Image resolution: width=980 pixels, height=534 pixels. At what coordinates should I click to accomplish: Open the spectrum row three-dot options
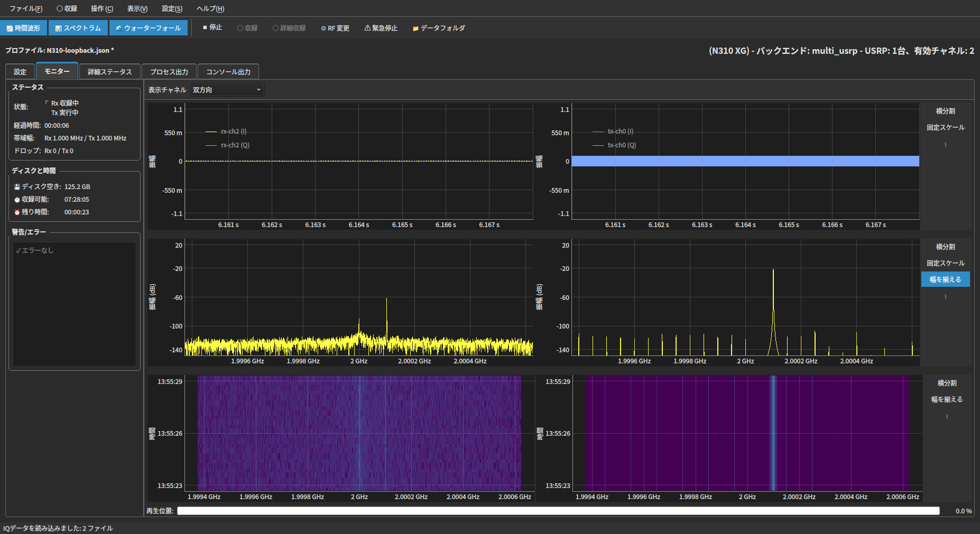(946, 296)
